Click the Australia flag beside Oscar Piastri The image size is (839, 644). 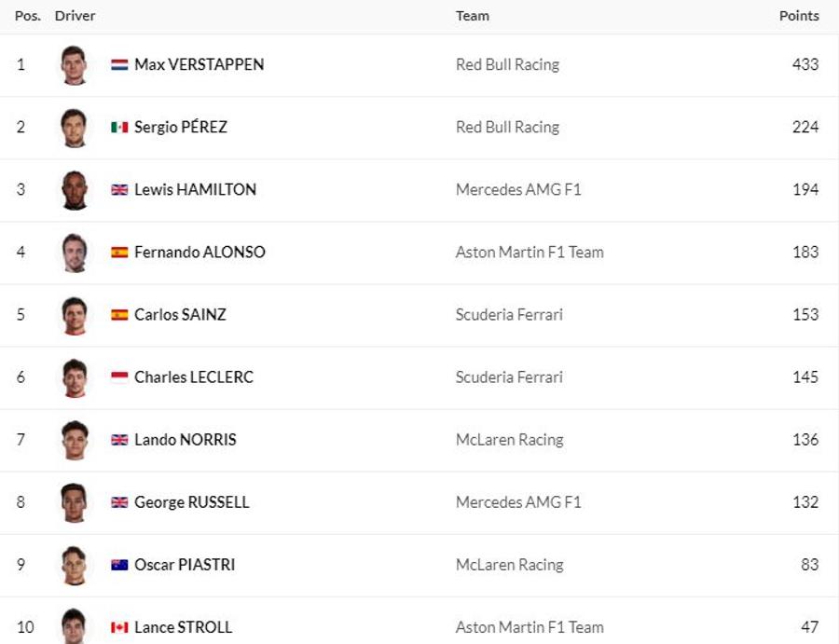click(x=119, y=566)
